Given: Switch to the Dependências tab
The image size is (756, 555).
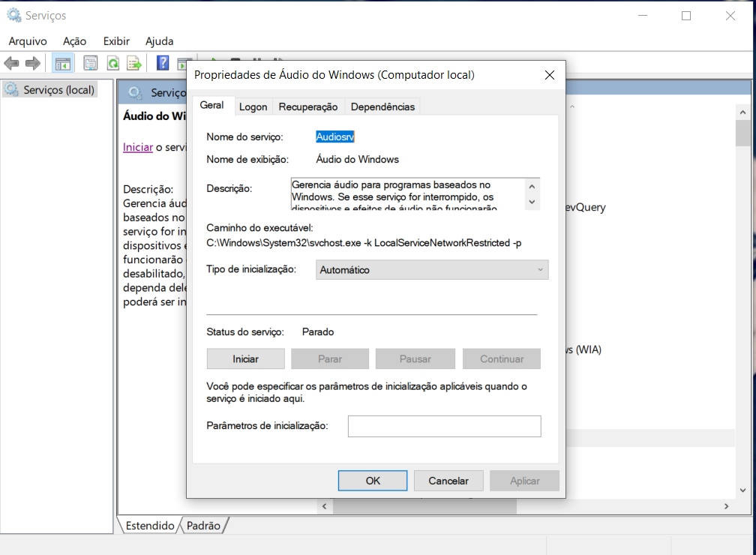Looking at the screenshot, I should coord(382,106).
